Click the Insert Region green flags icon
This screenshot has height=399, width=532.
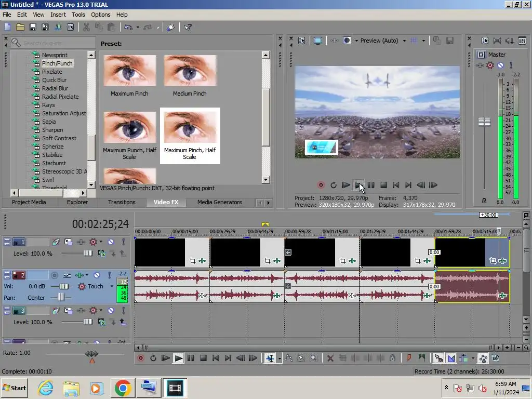point(422,358)
